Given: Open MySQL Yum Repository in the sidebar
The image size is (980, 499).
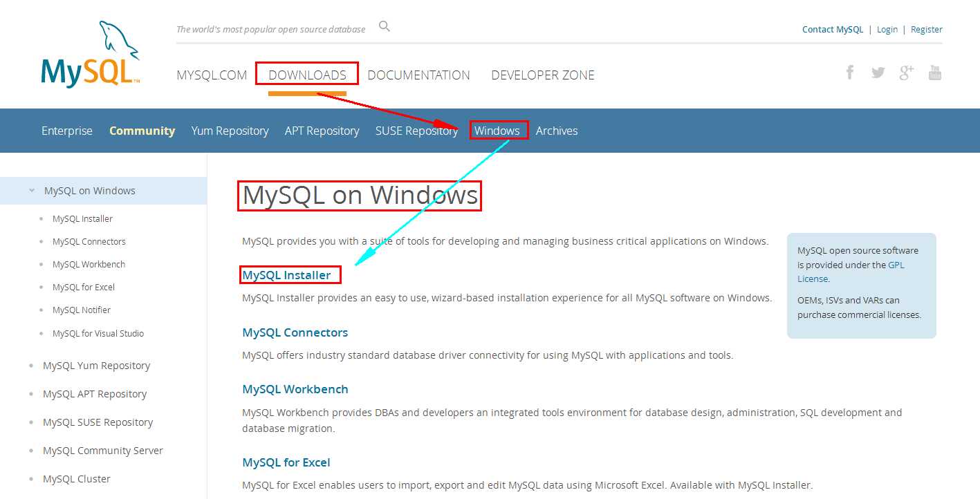Looking at the screenshot, I should [x=96, y=366].
